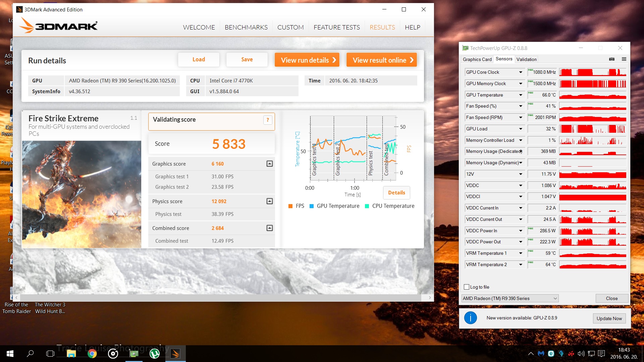Click the 3DMark horizontal scrollbar track
The image size is (644, 362).
point(221,297)
